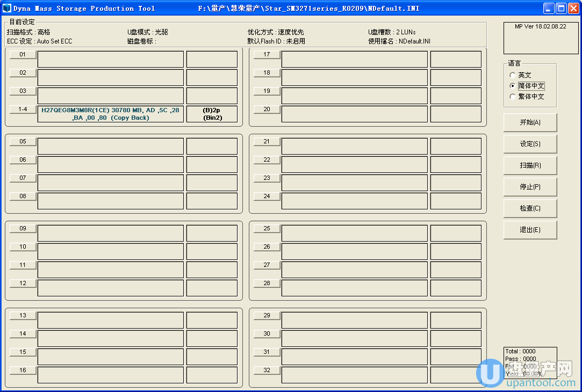Click the Dyna app icon in title bar

7,8
